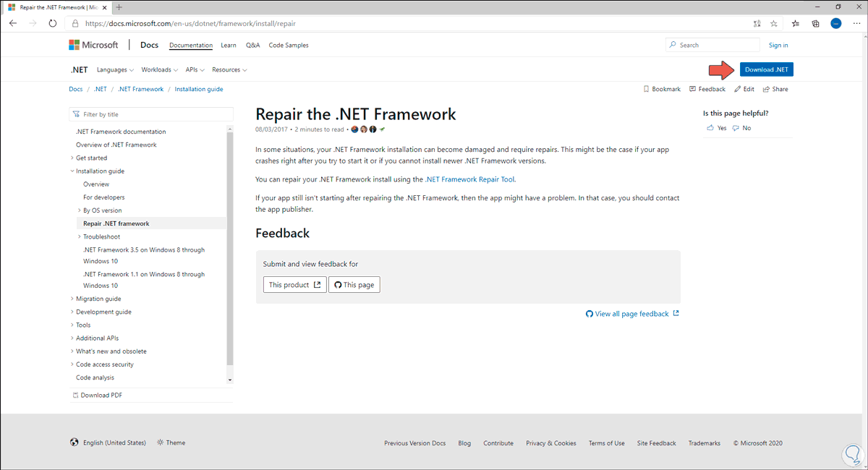
Task: Rate the page helpful with Yes
Action: (717, 128)
